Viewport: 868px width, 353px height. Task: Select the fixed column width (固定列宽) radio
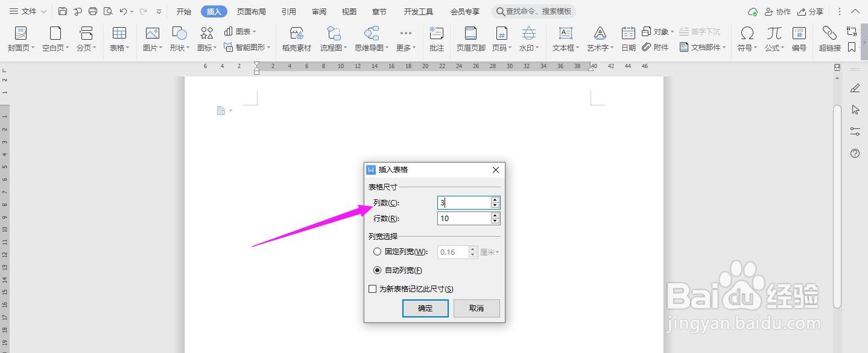tap(378, 252)
